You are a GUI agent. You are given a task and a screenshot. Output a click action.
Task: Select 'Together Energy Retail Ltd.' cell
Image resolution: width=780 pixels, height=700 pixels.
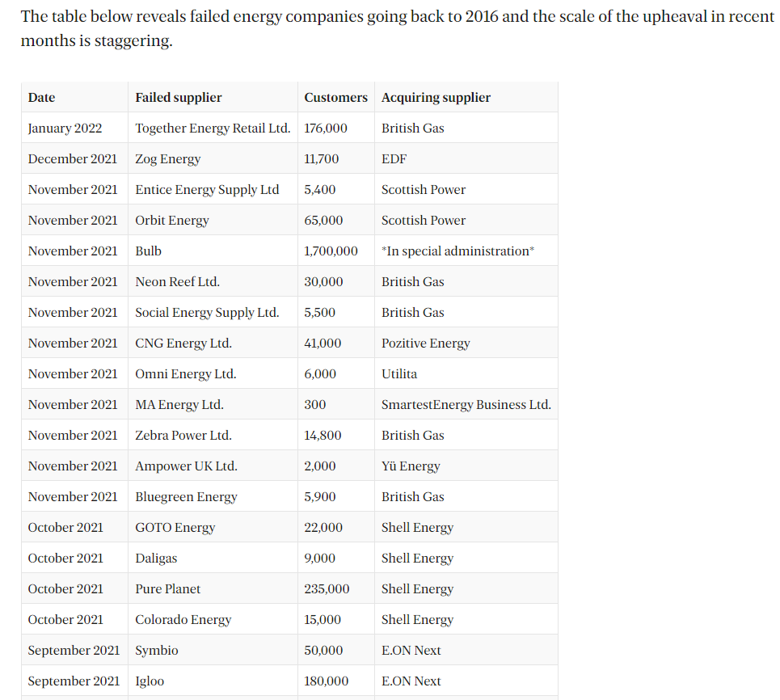coord(213,129)
